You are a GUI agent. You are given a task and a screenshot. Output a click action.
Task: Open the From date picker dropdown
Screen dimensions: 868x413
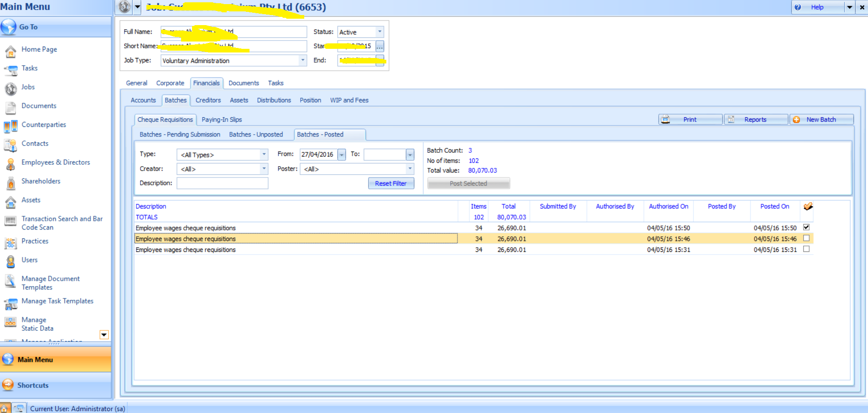click(342, 155)
